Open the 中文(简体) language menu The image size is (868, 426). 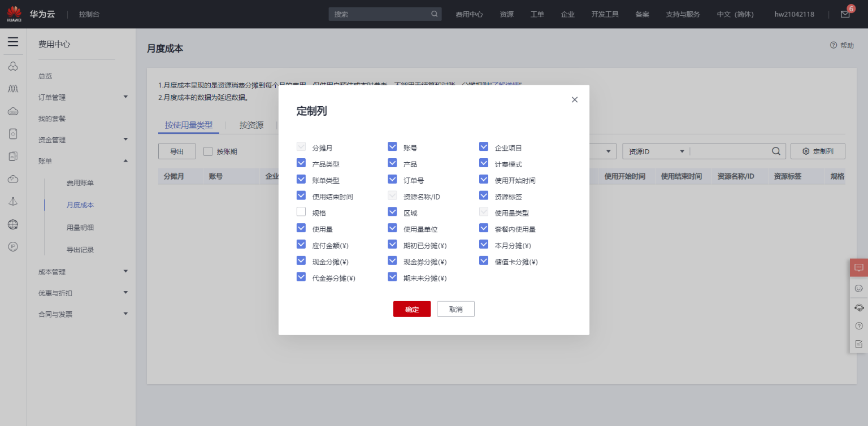pos(735,14)
